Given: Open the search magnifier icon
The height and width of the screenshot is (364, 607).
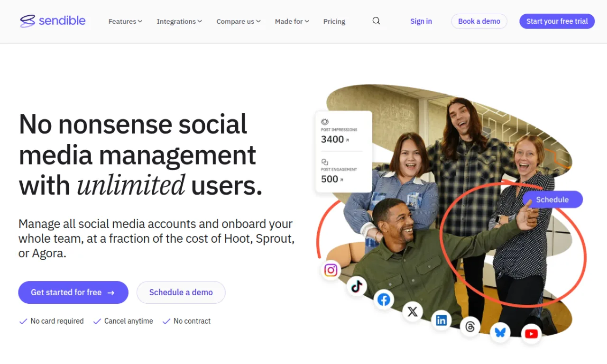Looking at the screenshot, I should (376, 21).
